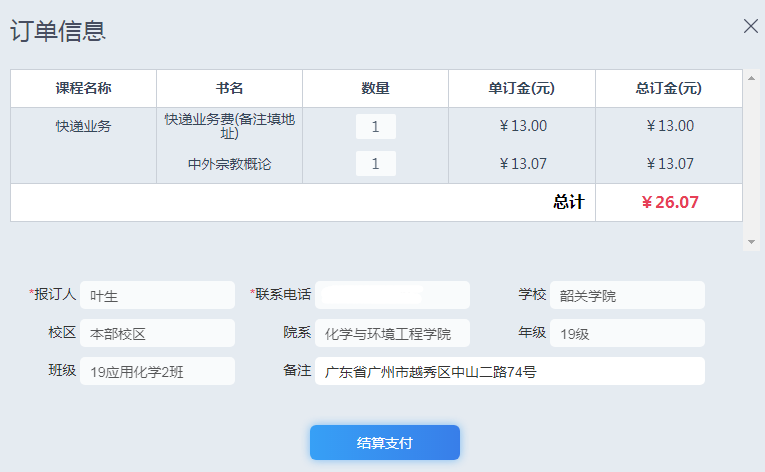Click the 书名 column header
765x472 pixels.
tap(229, 88)
